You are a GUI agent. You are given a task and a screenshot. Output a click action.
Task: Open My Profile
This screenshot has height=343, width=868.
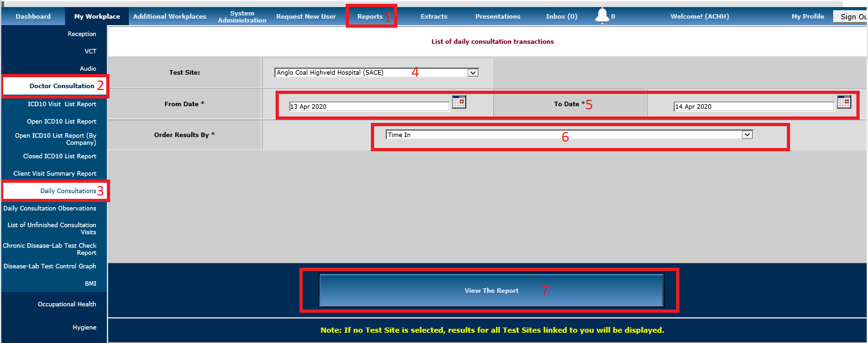click(807, 17)
